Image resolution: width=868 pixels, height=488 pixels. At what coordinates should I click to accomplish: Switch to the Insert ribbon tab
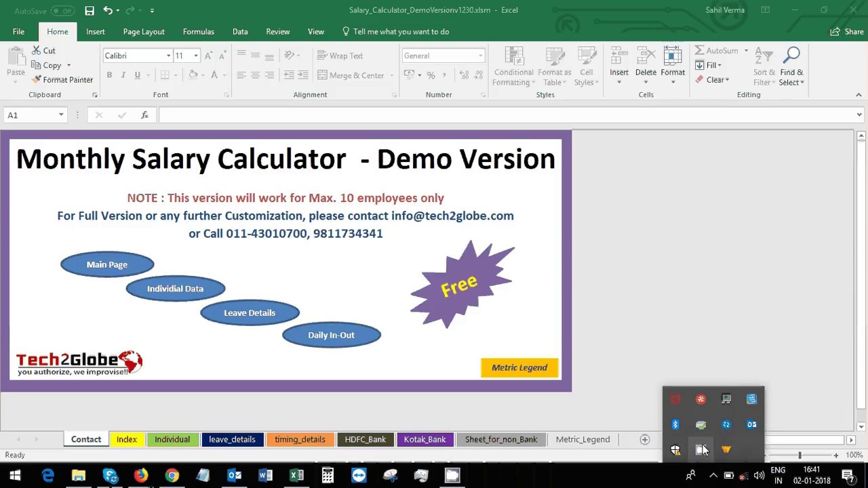click(x=96, y=32)
